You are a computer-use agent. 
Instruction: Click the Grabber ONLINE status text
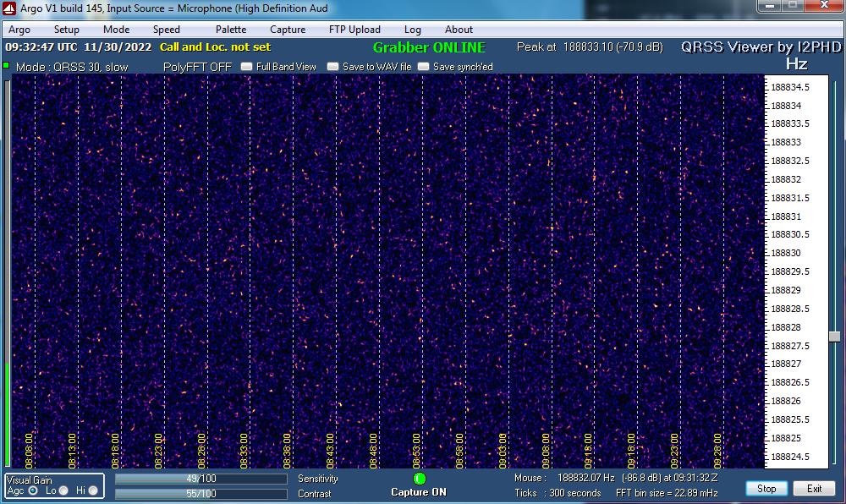point(429,47)
